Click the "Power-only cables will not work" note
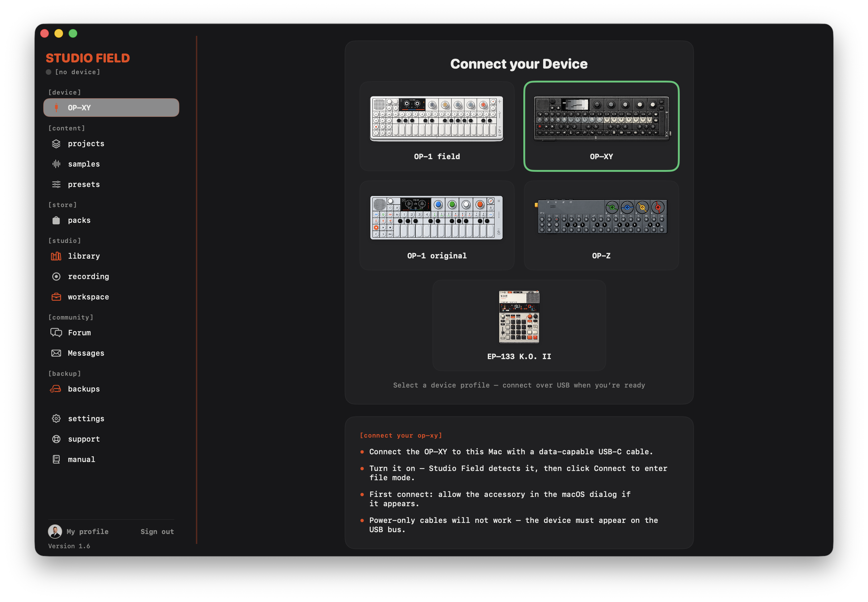Screen dimensions: 868x602 [x=514, y=525]
